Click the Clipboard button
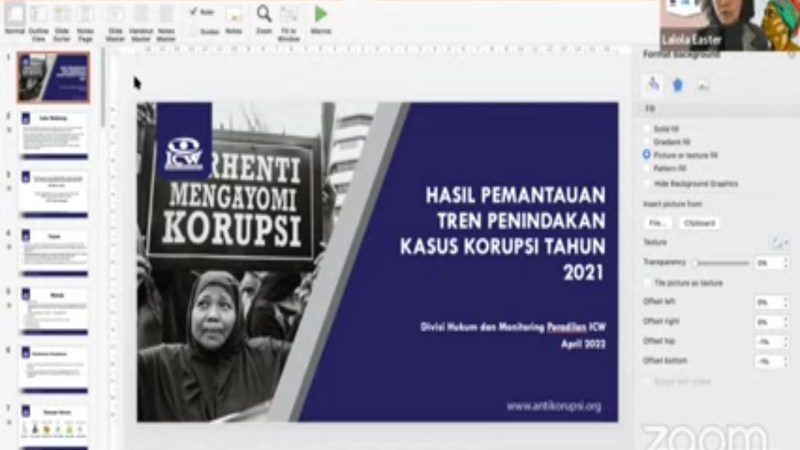The image size is (800, 450). coord(698,223)
